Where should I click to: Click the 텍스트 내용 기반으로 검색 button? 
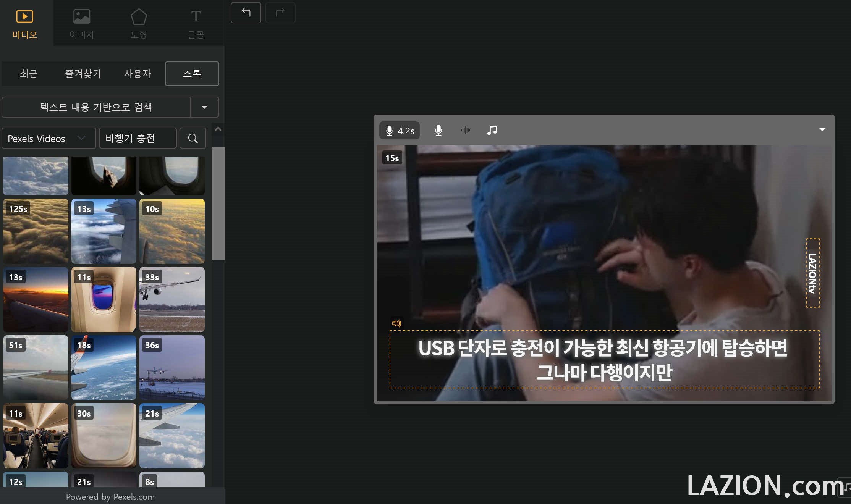[96, 107]
